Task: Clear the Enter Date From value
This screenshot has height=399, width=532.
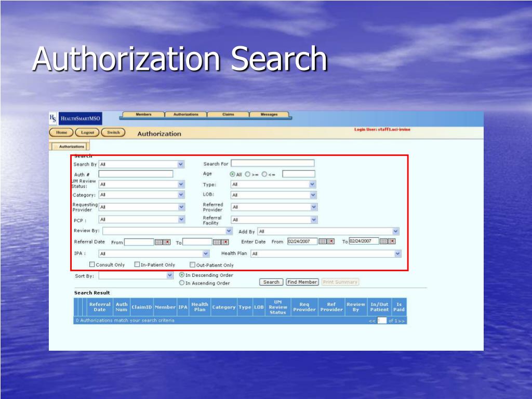Action: (330, 241)
